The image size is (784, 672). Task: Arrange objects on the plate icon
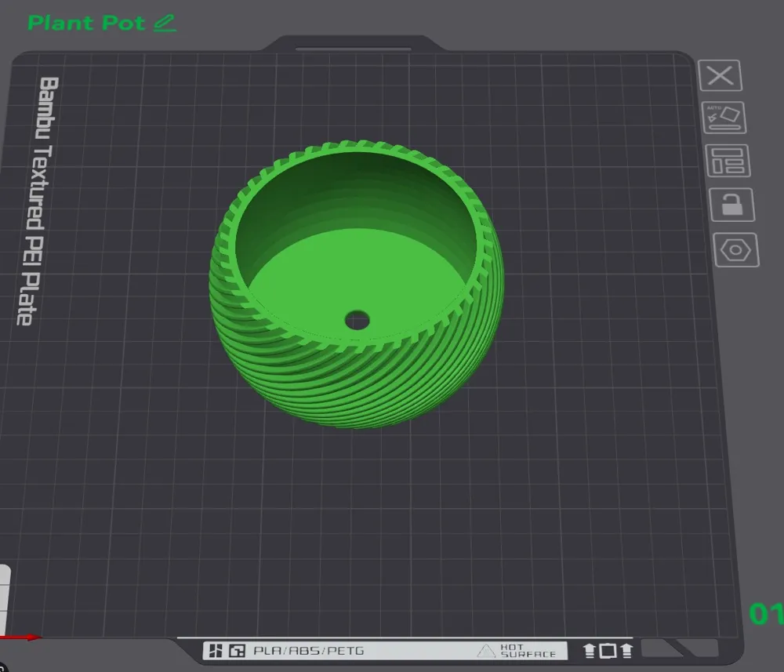[728, 161]
